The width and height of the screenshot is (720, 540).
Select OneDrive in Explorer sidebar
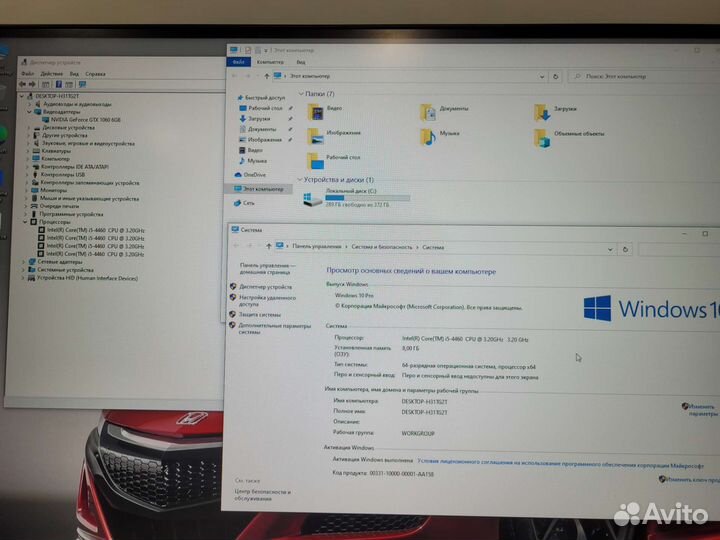click(x=254, y=175)
